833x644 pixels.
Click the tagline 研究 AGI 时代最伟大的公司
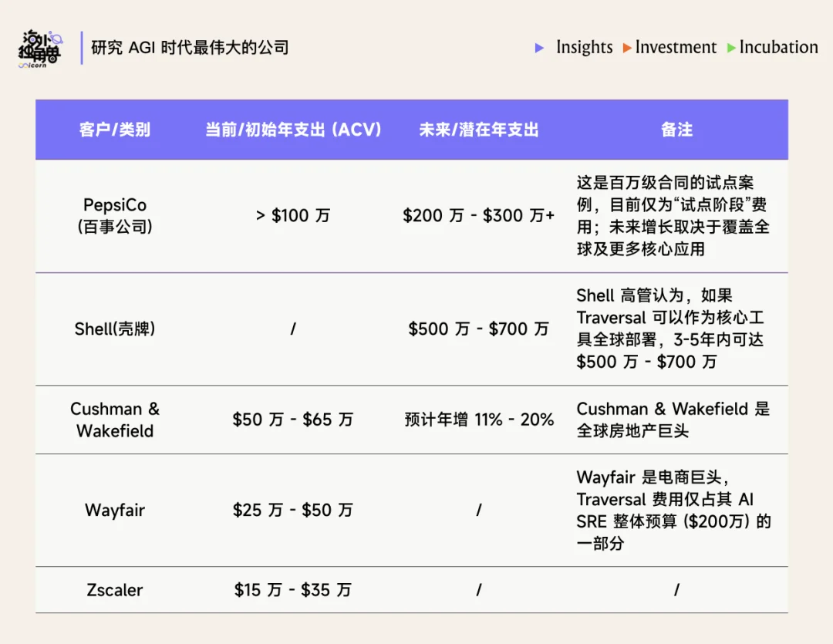click(x=189, y=48)
